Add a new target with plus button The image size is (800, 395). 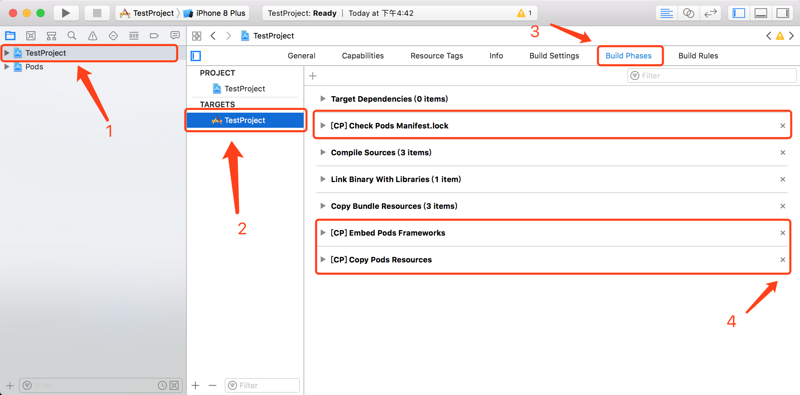tap(195, 385)
